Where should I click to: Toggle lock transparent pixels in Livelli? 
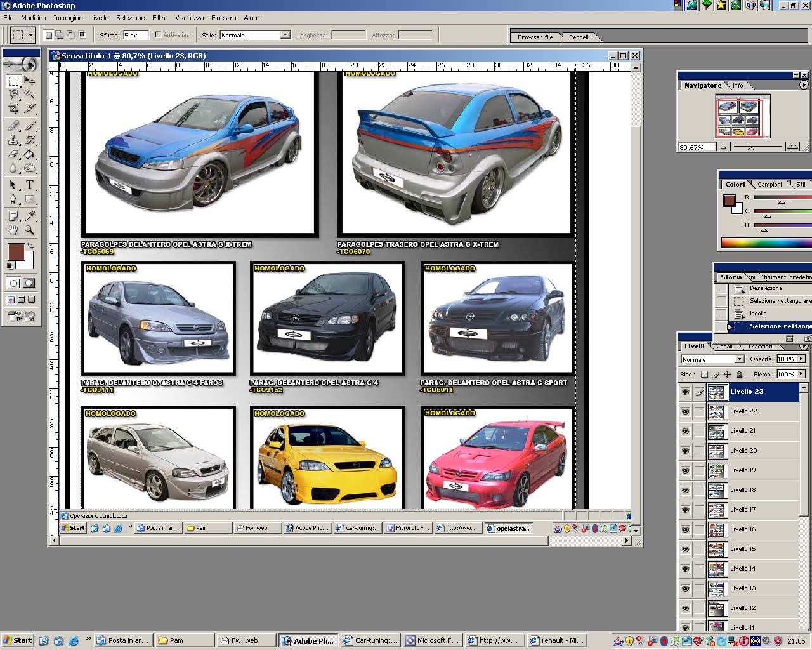click(704, 375)
